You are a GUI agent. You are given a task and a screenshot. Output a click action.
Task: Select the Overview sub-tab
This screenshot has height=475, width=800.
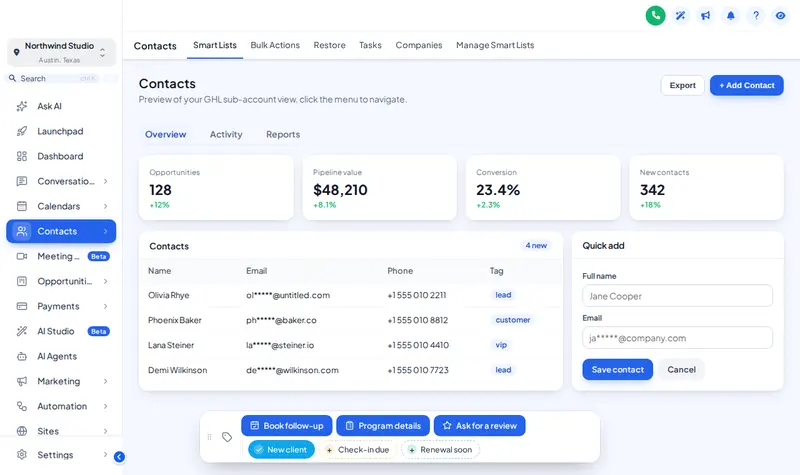point(165,134)
